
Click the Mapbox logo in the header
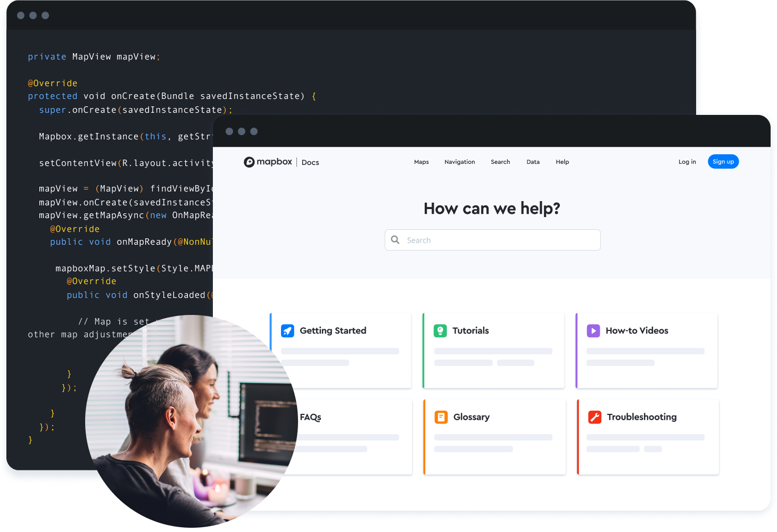(x=268, y=162)
